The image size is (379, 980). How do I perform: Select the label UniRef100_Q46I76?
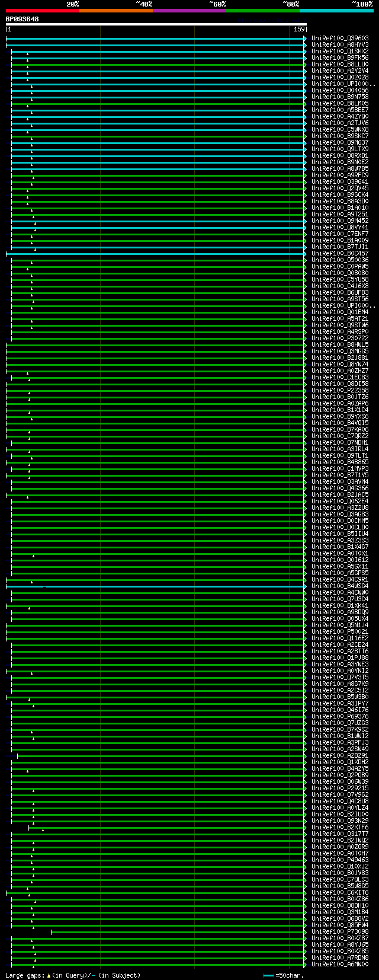340,710
